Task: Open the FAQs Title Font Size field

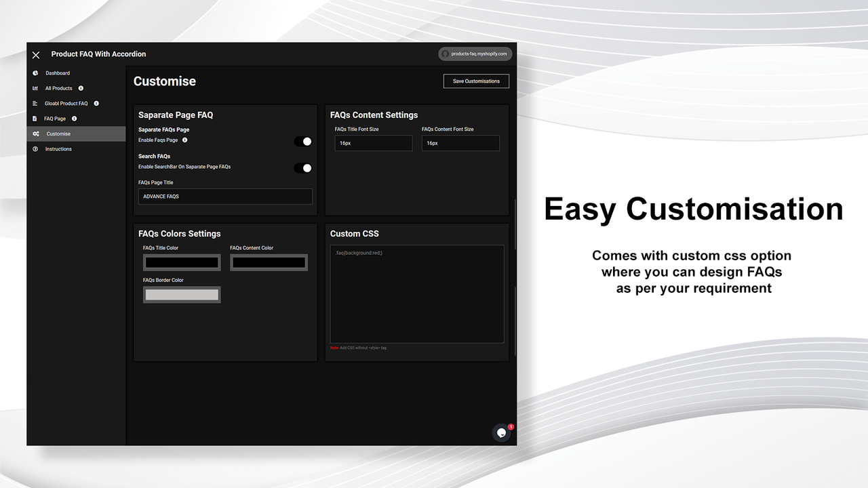Action: tap(373, 143)
